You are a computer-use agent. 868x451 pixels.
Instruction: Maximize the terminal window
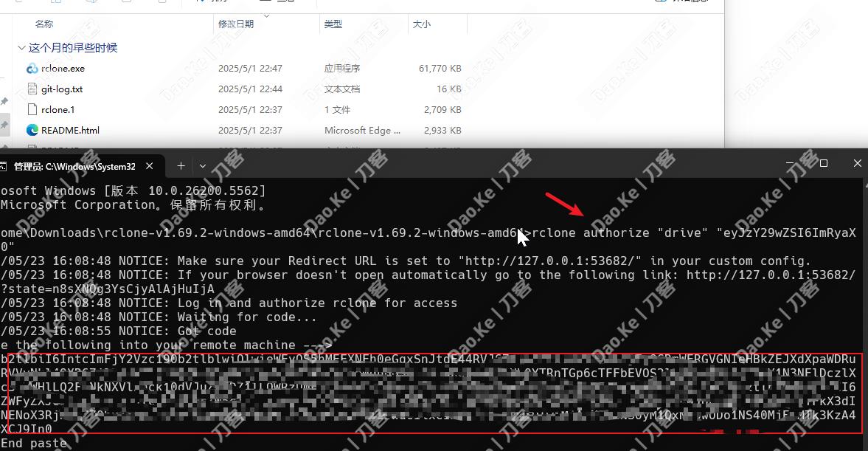pyautogui.click(x=824, y=163)
